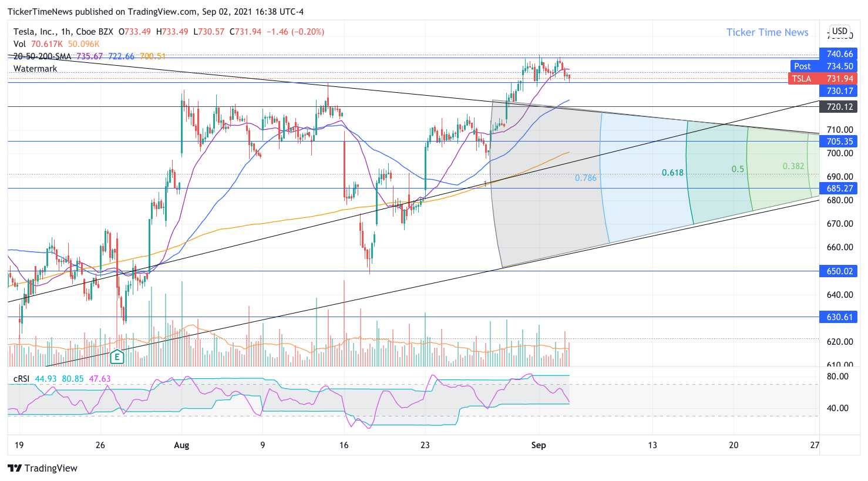
Task: Click the 630.61 price level tag
Action: tap(839, 317)
